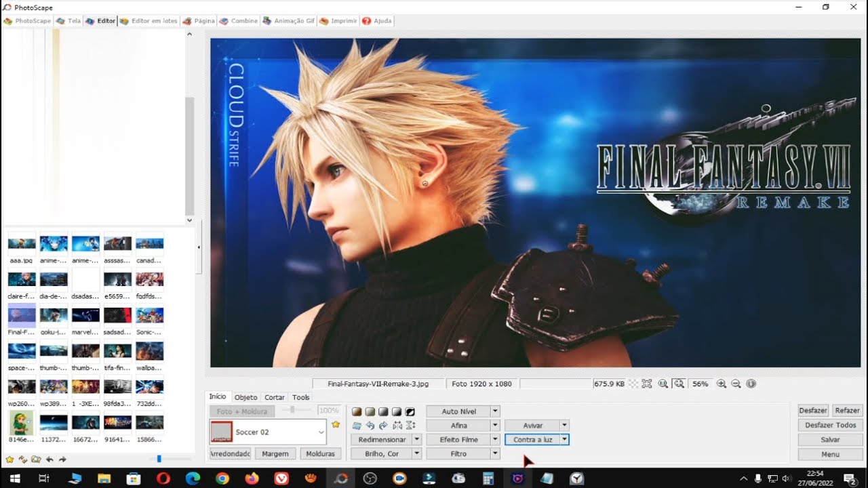Collapse the left panel with the arrow handle

tap(199, 247)
